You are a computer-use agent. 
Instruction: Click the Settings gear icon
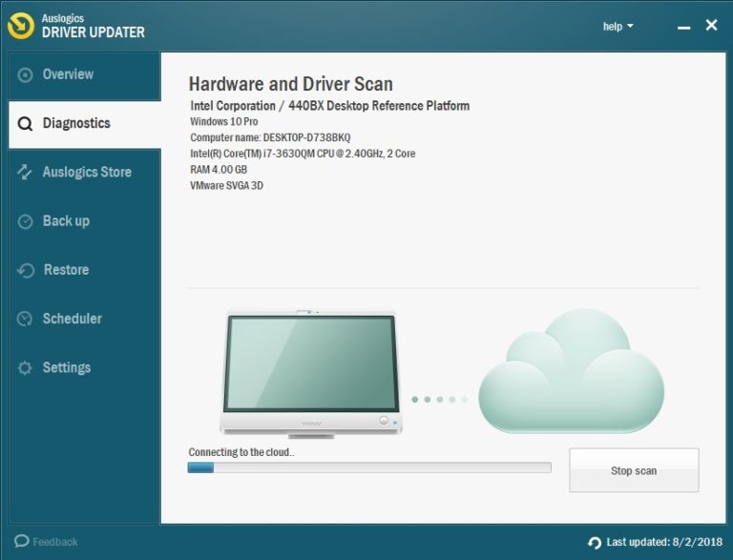26,368
